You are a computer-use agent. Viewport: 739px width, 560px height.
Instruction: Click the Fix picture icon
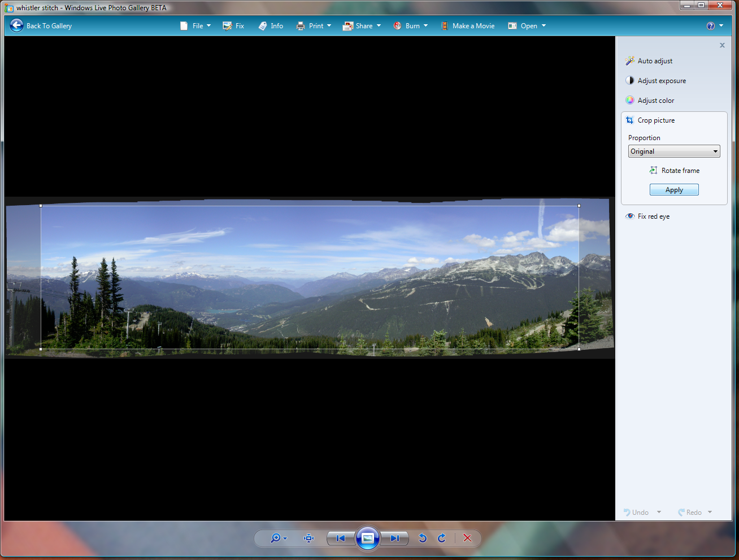227,26
